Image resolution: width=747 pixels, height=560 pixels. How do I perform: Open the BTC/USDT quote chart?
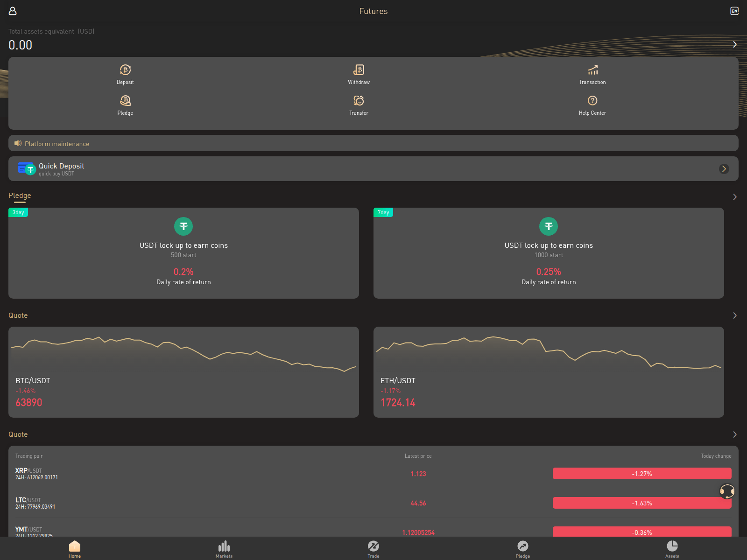(183, 372)
